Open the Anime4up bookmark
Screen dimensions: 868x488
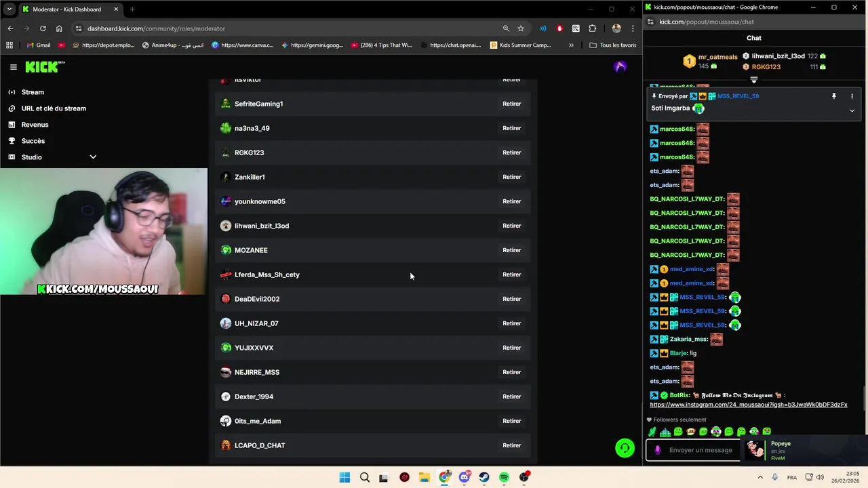click(173, 45)
